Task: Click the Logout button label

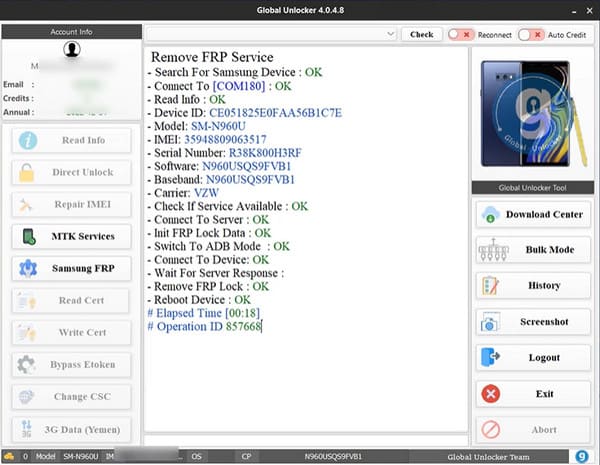Action: 544,357
